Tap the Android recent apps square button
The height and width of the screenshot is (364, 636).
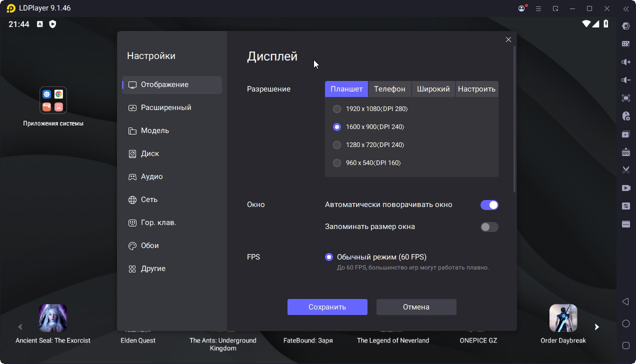coord(625,345)
